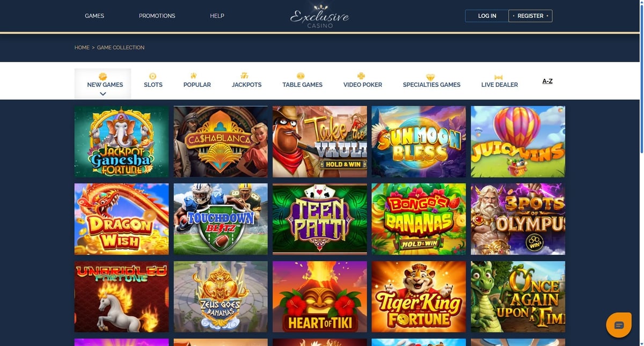Open the Games menu

94,16
